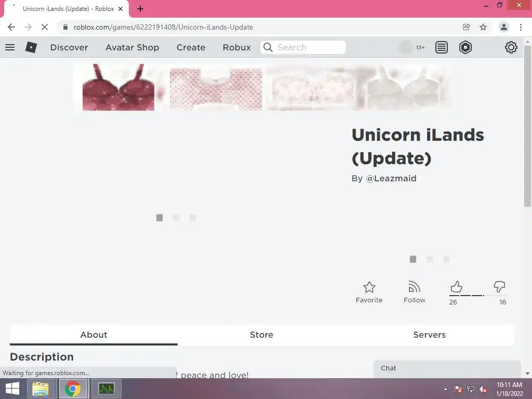Open Chrome profile avatar menu

point(504,27)
